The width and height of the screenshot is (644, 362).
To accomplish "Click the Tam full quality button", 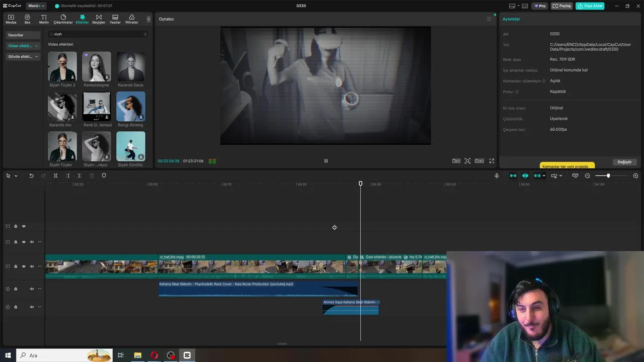I will [456, 161].
